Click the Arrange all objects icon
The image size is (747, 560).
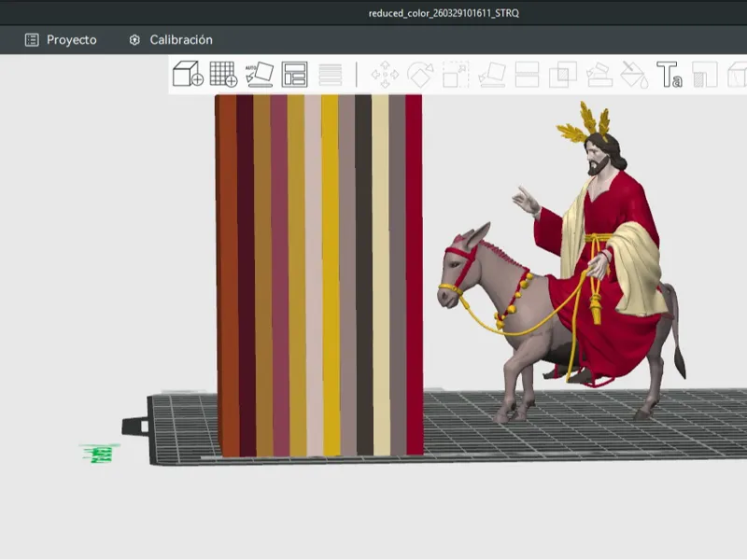[x=294, y=75]
